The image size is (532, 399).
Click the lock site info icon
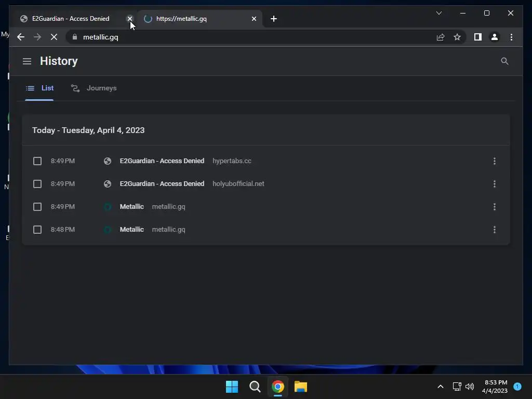[x=75, y=37]
